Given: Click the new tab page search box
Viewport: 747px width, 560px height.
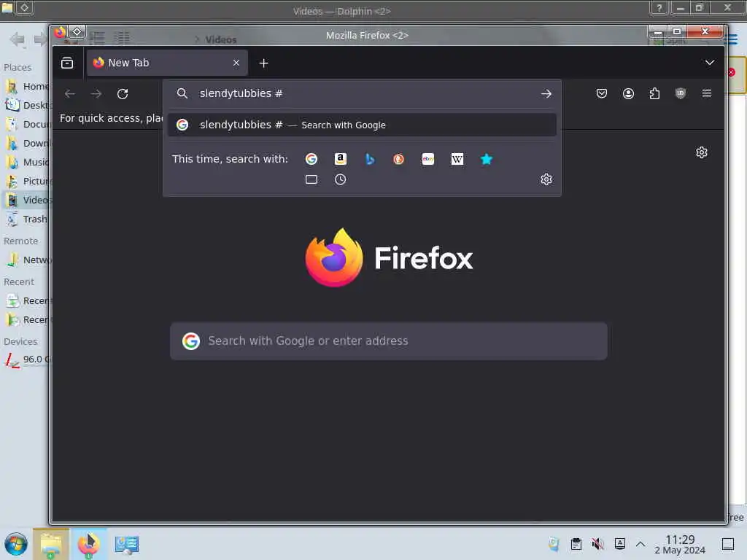Looking at the screenshot, I should pyautogui.click(x=388, y=341).
